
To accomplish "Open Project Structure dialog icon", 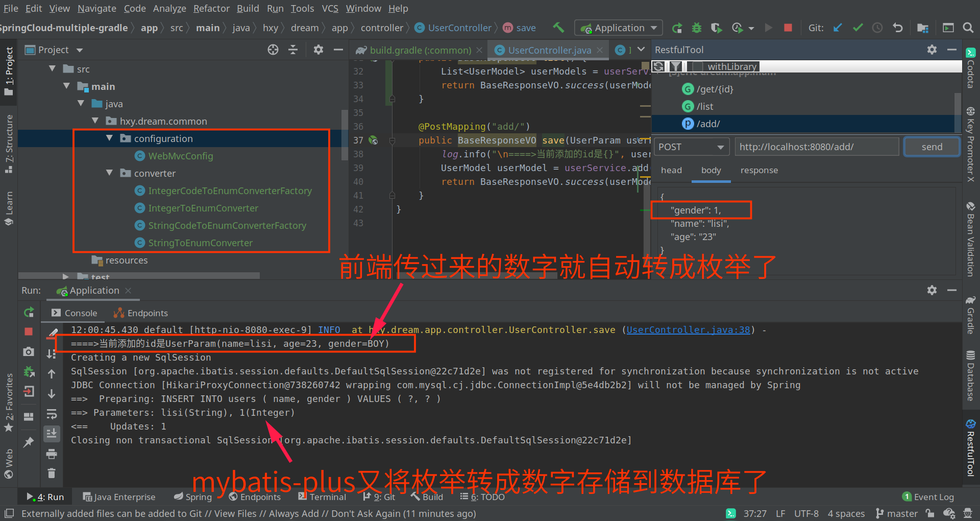I will click(x=922, y=28).
